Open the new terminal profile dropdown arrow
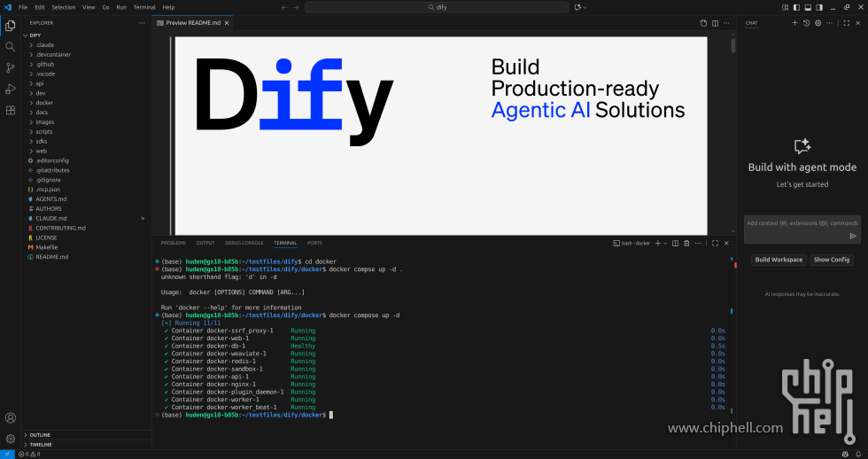The width and height of the screenshot is (868, 459). [664, 243]
